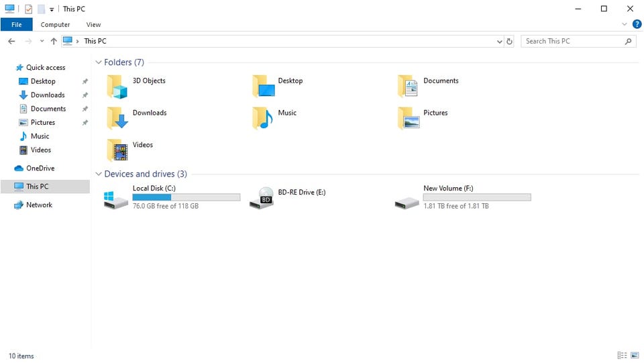Go to Documents in the sidebar
644x363 pixels.
coord(48,109)
